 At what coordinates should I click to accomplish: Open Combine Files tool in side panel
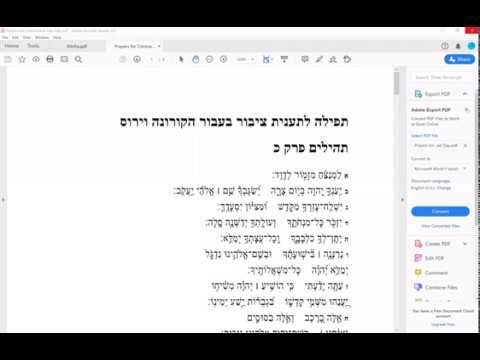pos(436,287)
